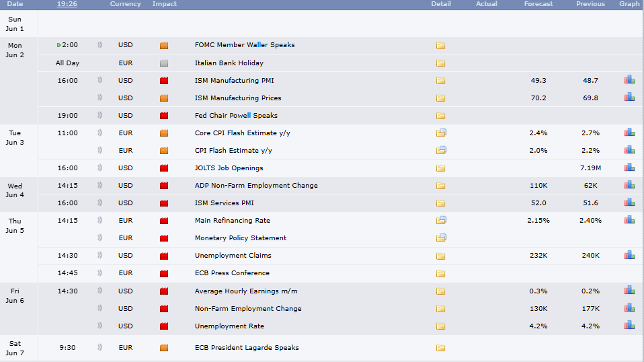The height and width of the screenshot is (362, 644).
Task: Select the red high-impact marker for Unemployment Rate
Action: [164, 326]
